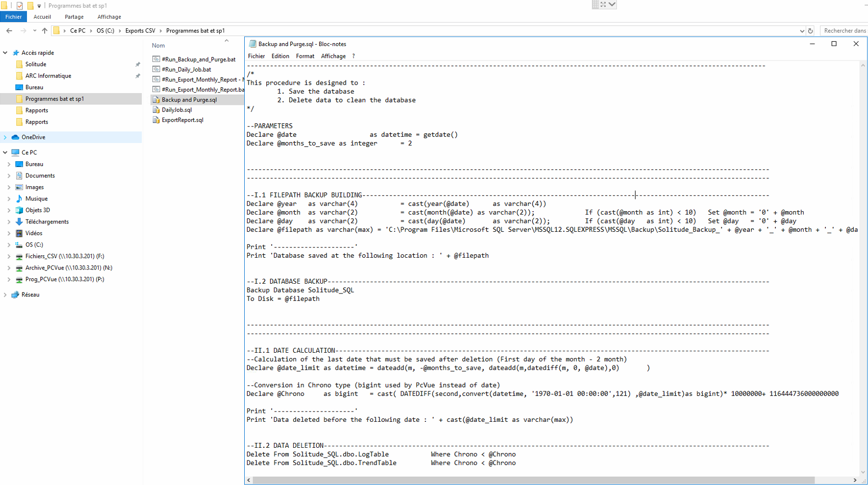The width and height of the screenshot is (868, 485).
Task: Expand the Documents folder node
Action: pos(9,175)
